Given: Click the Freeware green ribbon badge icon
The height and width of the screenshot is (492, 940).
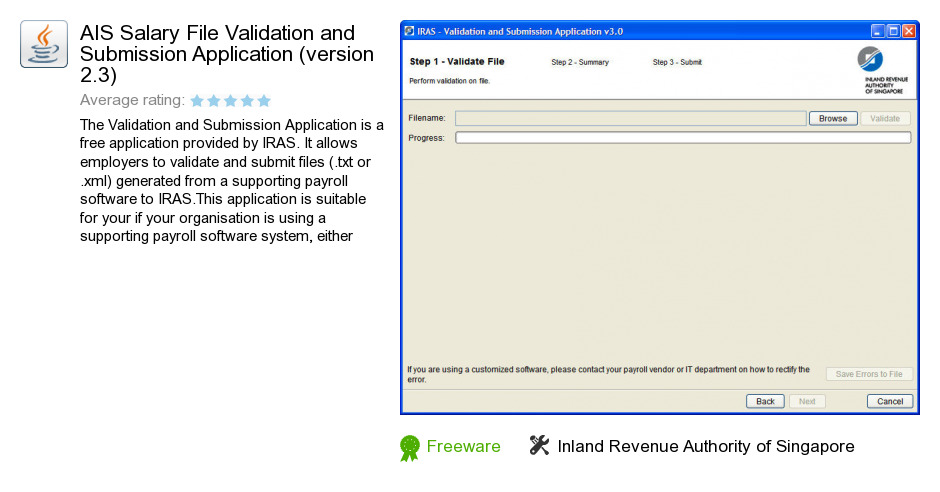Looking at the screenshot, I should click(409, 448).
